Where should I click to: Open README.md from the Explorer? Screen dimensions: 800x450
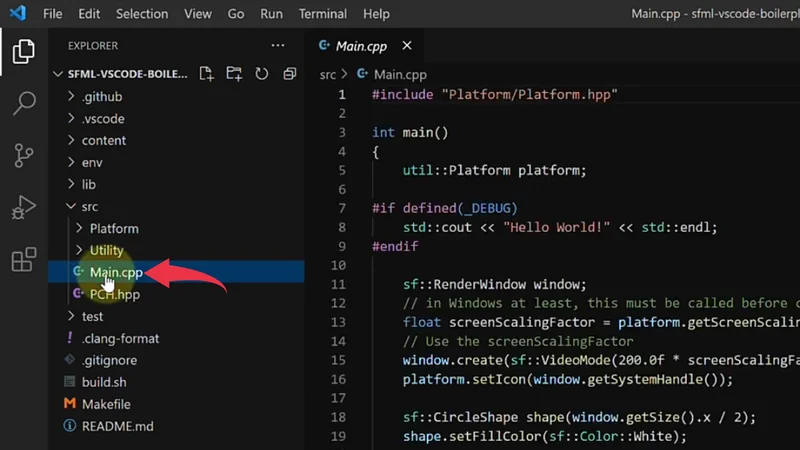coord(117,426)
